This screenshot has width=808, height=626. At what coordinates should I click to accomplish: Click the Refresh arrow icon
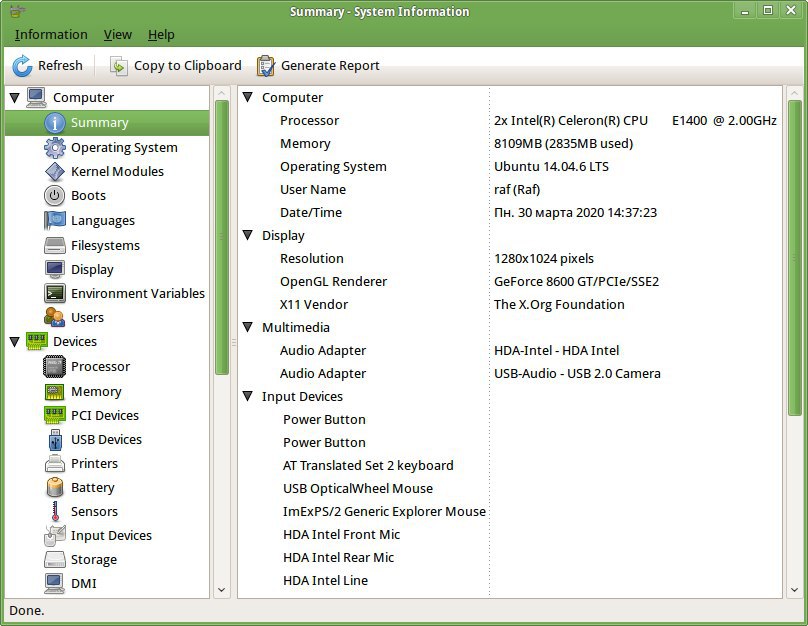[22, 66]
